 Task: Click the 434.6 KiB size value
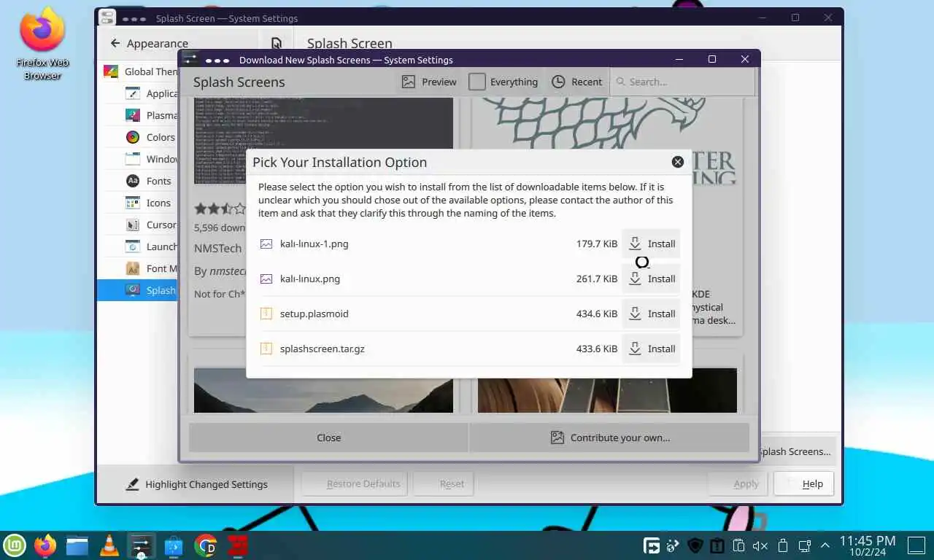[597, 314]
